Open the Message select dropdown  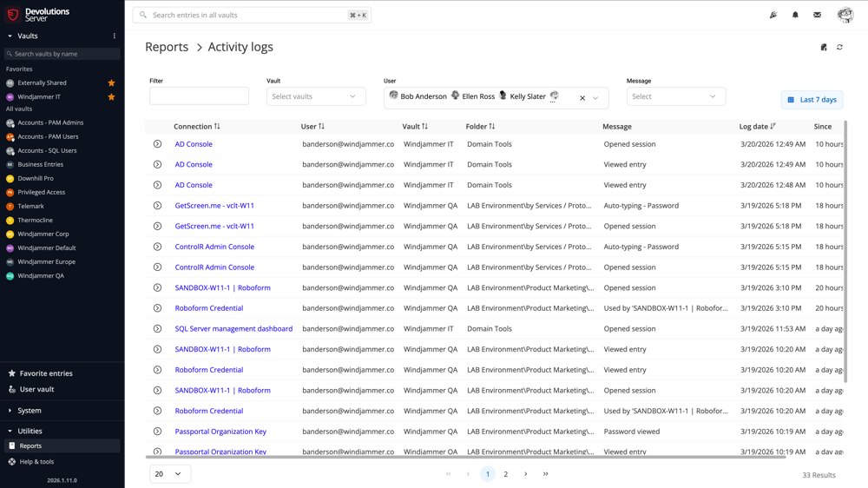tap(676, 96)
